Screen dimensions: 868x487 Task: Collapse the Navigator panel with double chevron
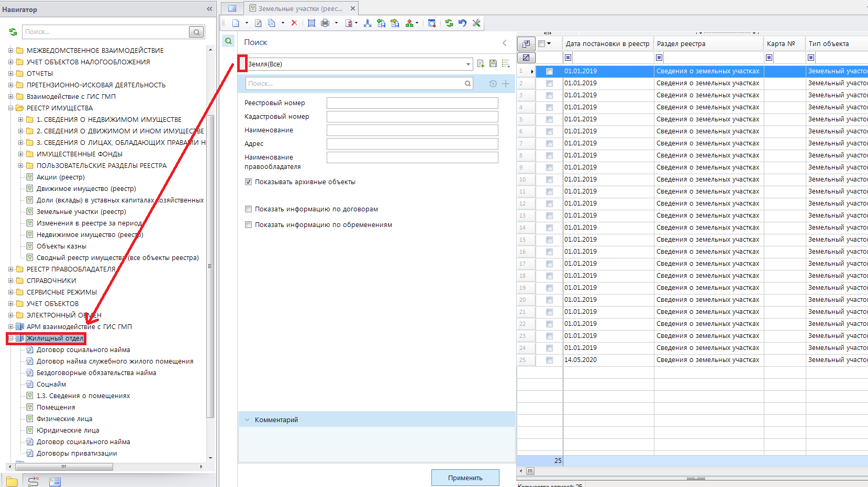coord(209,9)
